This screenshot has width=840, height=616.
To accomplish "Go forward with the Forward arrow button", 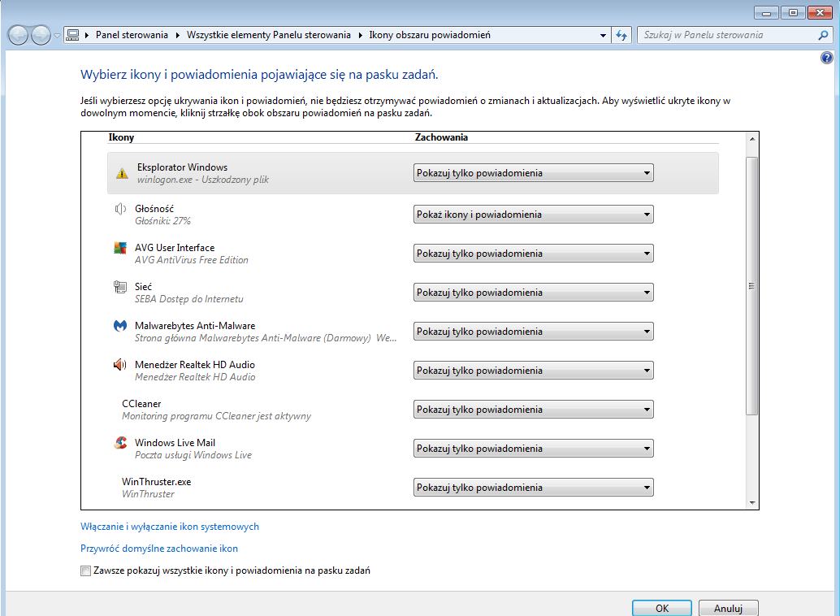I will 41,36.
